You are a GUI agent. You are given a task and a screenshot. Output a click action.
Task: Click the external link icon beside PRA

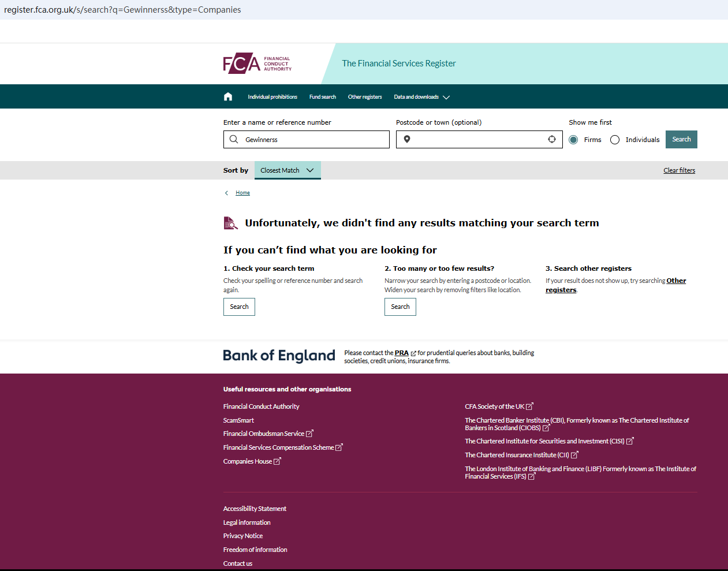413,353
